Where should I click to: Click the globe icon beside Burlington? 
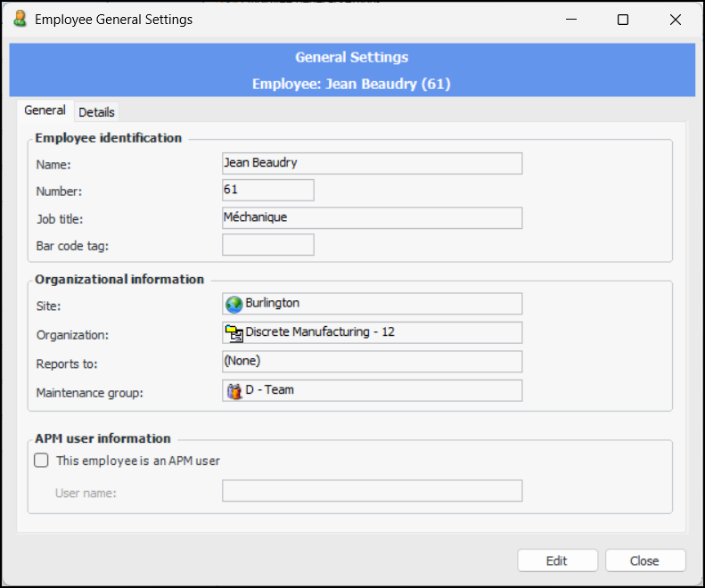coord(234,304)
